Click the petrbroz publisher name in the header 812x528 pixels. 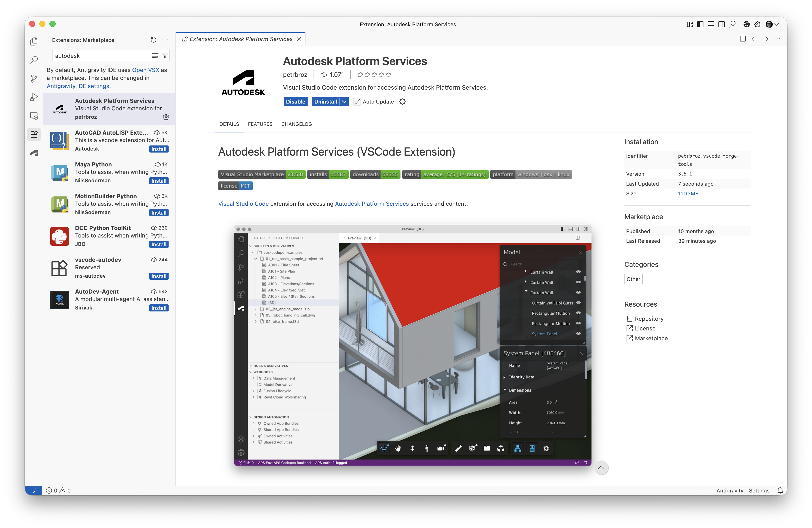(x=295, y=75)
